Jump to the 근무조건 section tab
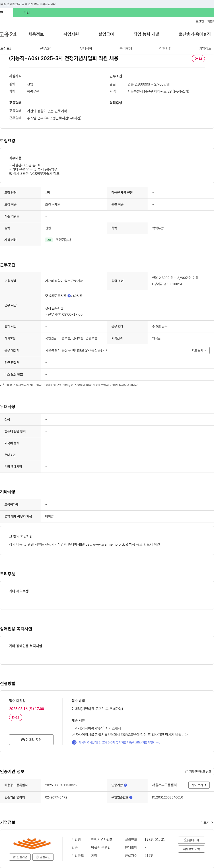Viewport: 214px width, 868px height. pos(46,49)
